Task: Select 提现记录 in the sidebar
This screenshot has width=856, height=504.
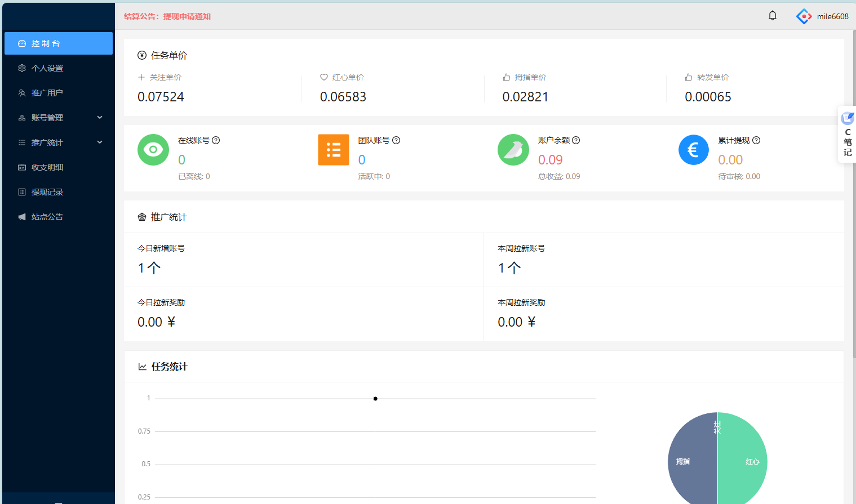Action: pos(47,192)
